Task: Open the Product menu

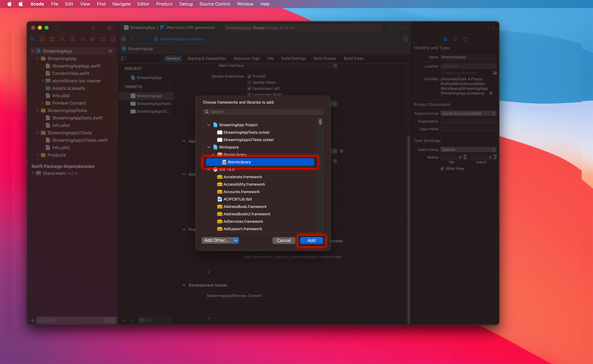Action: coord(164,4)
